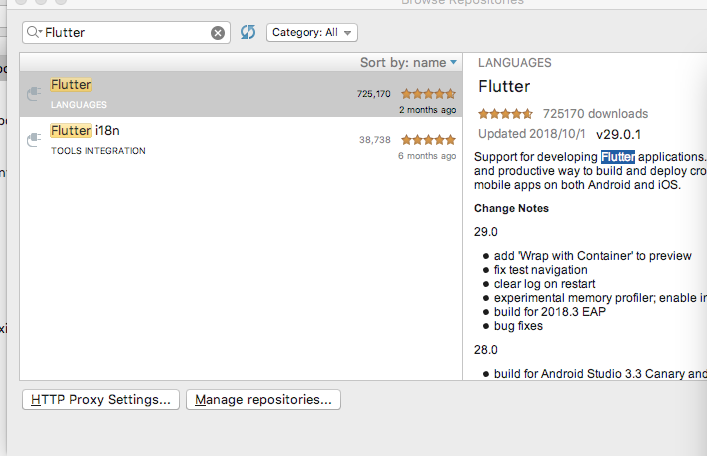Click the Flutter plugin plug icon
The height and width of the screenshot is (456, 707).
[34, 94]
